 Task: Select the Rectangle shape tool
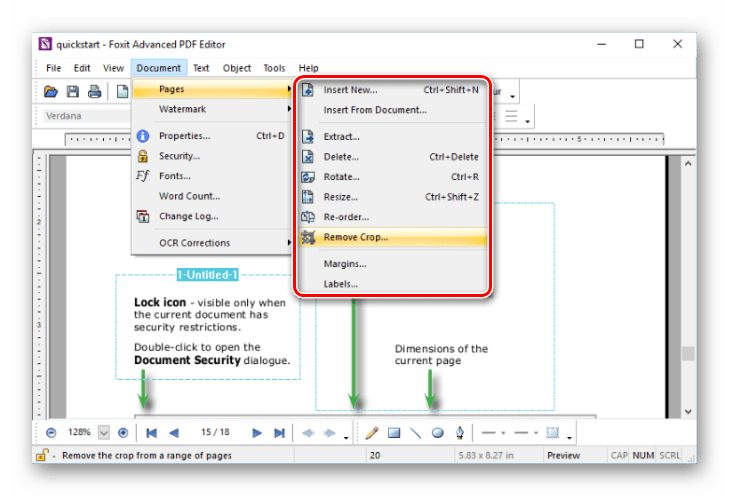tap(394, 433)
